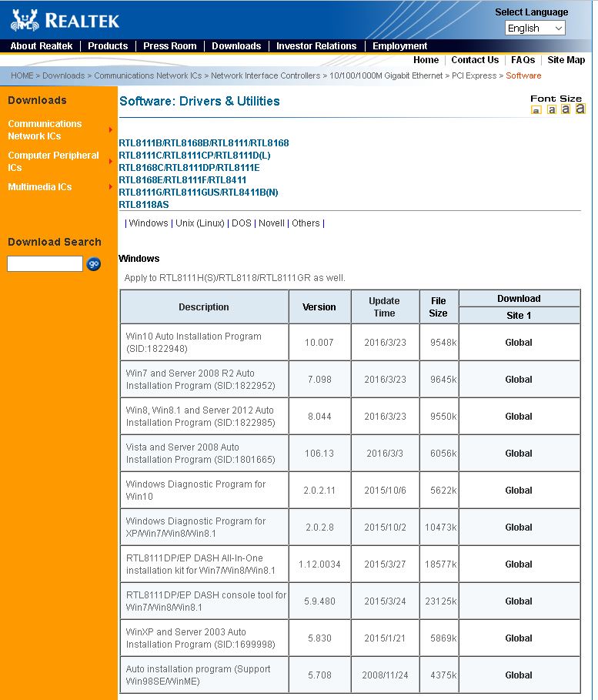Viewport: 598px width, 700px height.
Task: Open the Employment menu
Action: point(400,46)
